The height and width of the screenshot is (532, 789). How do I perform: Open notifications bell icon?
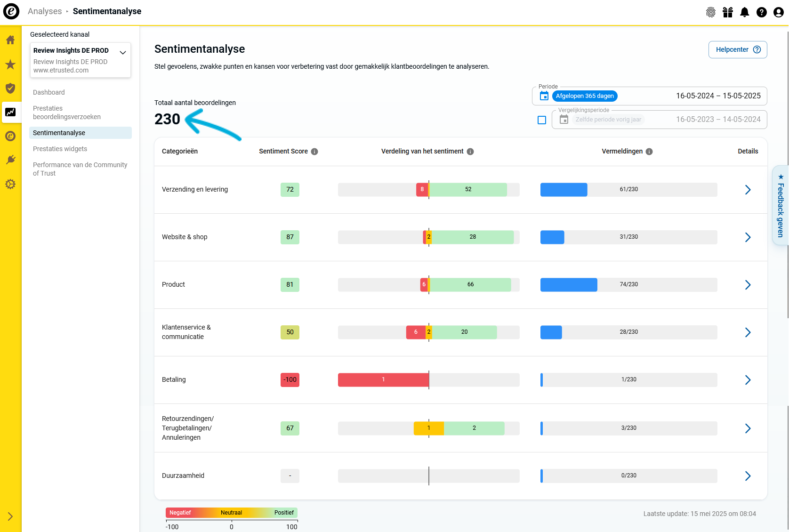pyautogui.click(x=745, y=12)
